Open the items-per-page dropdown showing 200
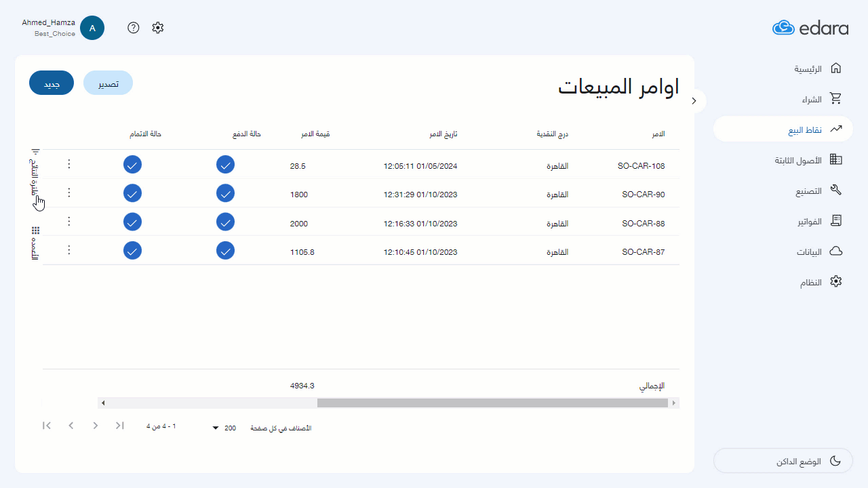This screenshot has width=868, height=488. (223, 428)
